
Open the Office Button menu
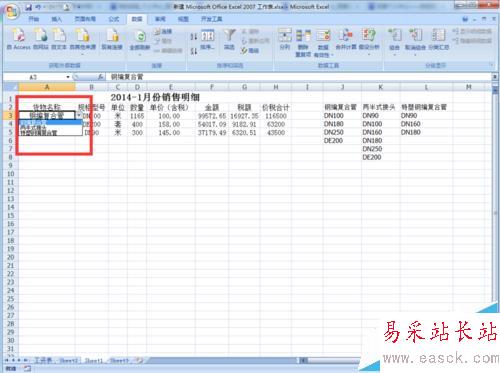click(12, 11)
